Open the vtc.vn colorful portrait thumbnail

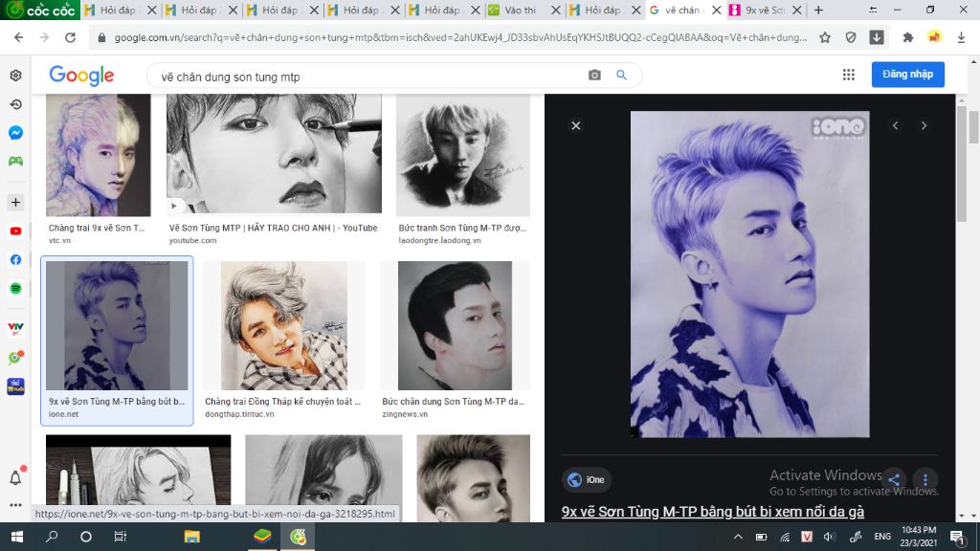point(99,155)
